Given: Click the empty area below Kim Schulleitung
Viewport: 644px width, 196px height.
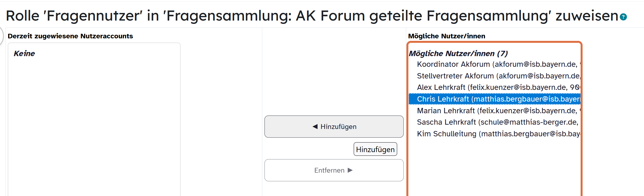Looking at the screenshot, I should coord(494,168).
